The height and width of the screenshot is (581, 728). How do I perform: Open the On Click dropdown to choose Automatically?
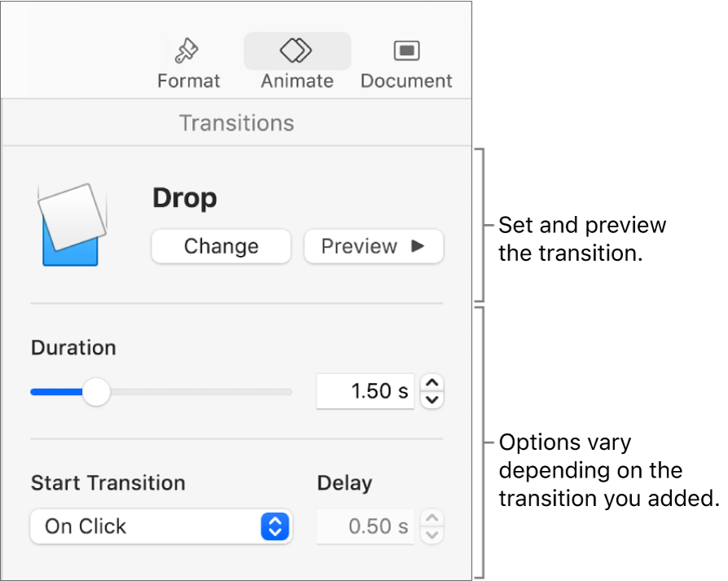tap(160, 526)
